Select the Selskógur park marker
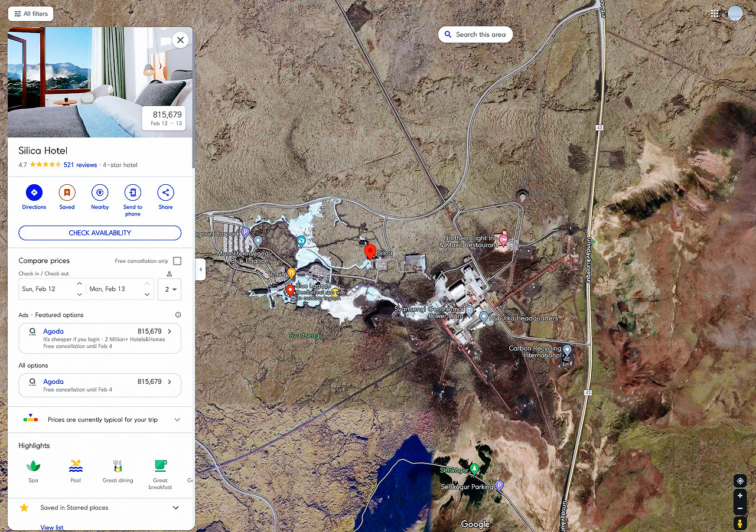Screen dimensions: 756x532 tap(474, 469)
